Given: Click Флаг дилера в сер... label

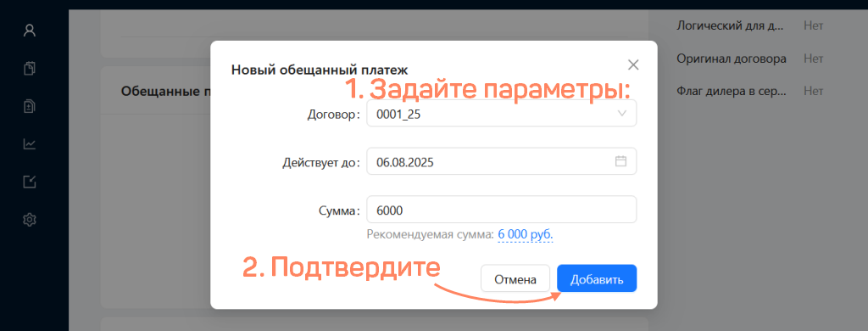Looking at the screenshot, I should 732,91.
